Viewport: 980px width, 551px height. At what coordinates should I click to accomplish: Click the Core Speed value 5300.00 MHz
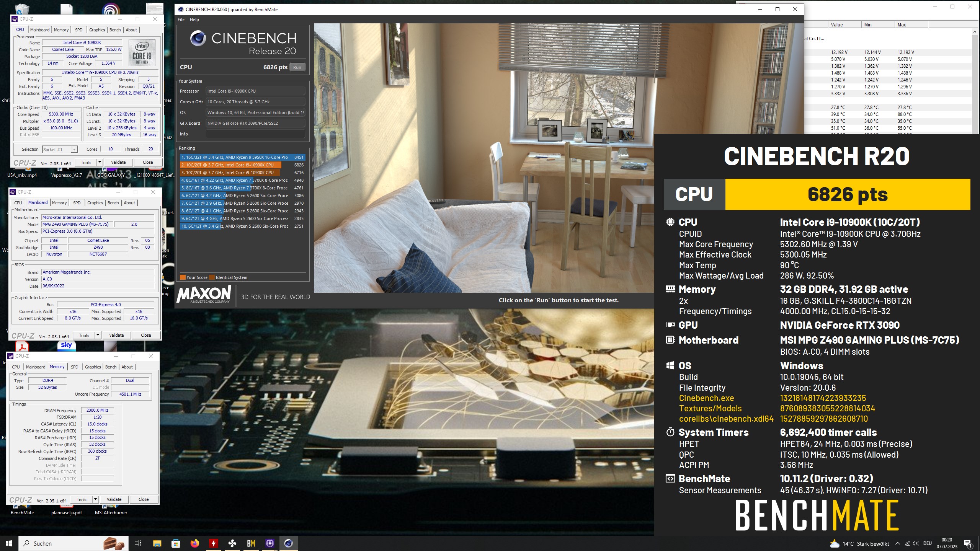[61, 114]
